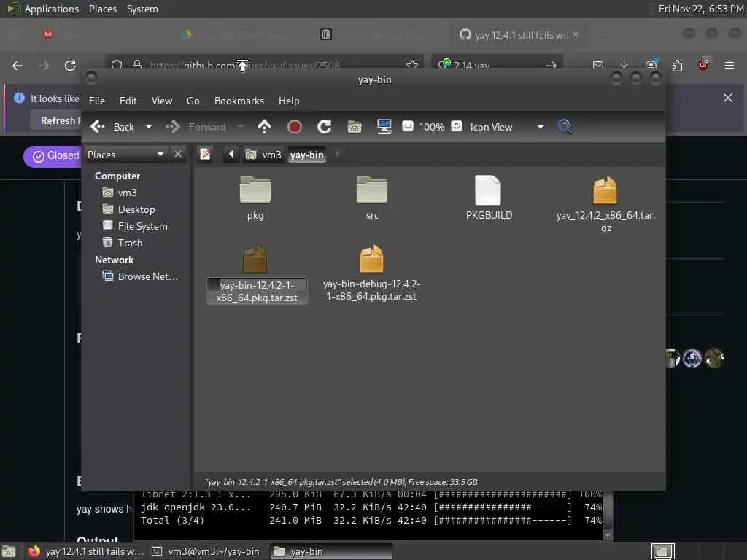
Task: Click the show desktop icon in the bottom panel
Action: [x=9, y=551]
